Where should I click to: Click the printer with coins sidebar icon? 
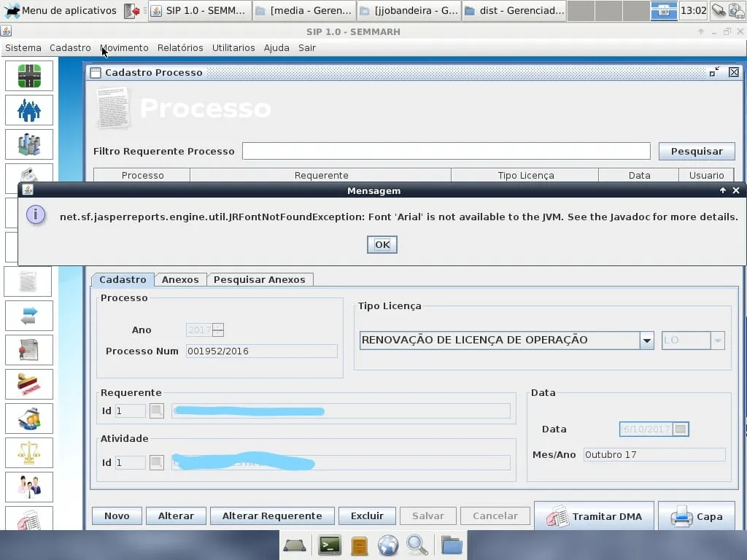tap(29, 419)
